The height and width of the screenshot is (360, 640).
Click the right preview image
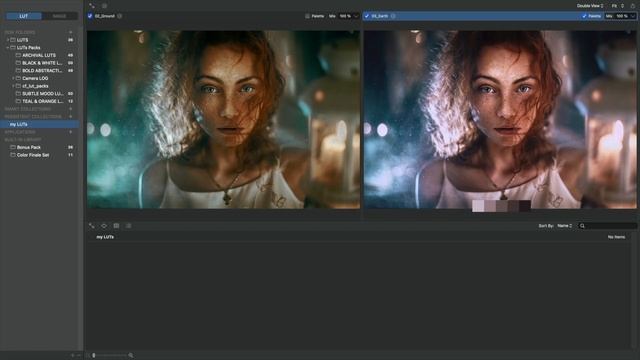tap(500, 120)
